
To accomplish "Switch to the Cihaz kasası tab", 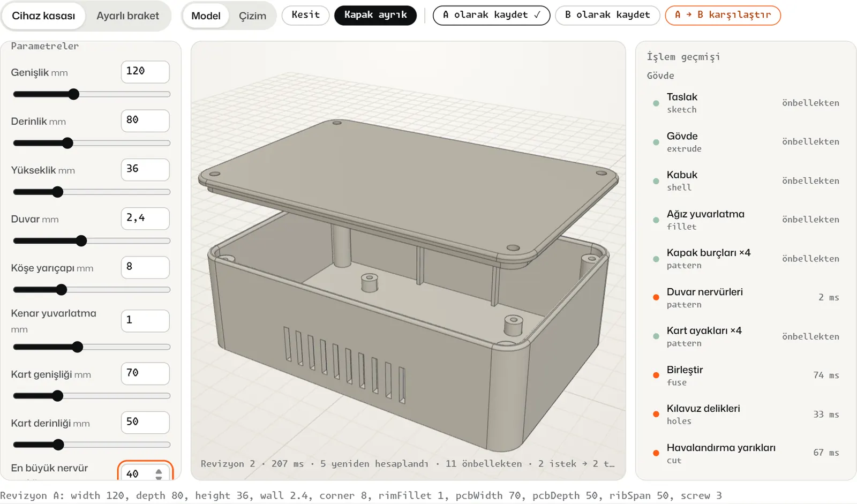I will click(x=43, y=16).
